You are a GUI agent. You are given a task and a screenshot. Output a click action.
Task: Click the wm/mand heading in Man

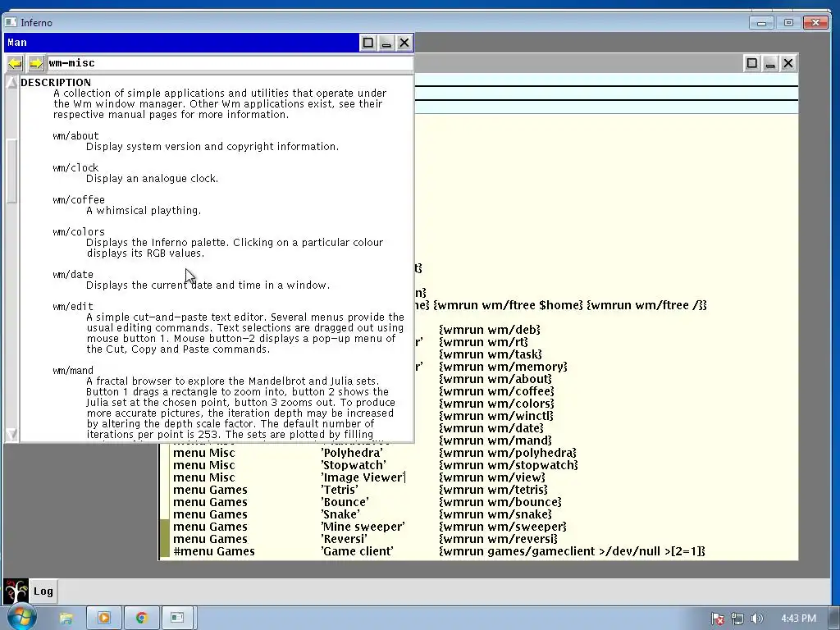(73, 371)
